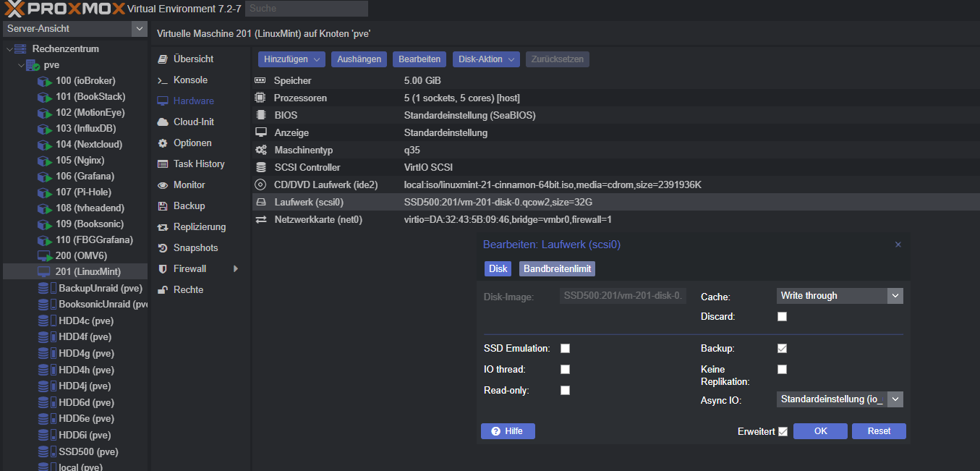The height and width of the screenshot is (471, 980).
Task: Click the Aushängen button
Action: click(359, 59)
